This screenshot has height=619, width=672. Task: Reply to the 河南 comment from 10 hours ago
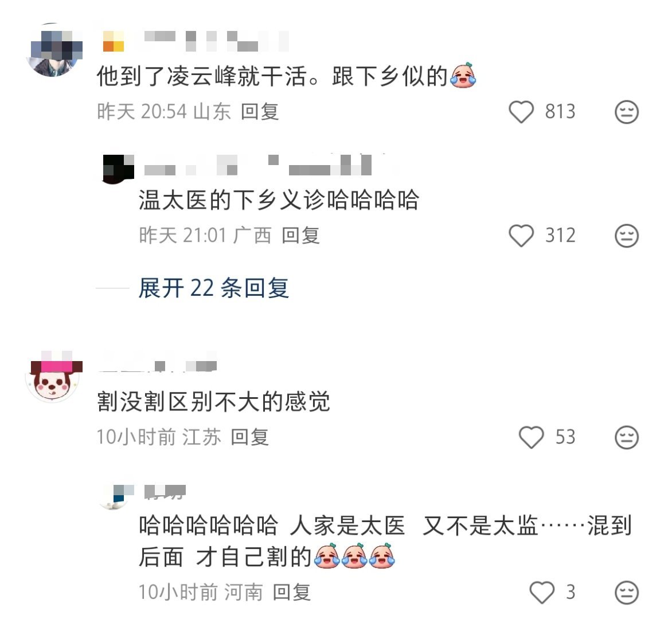(291, 593)
